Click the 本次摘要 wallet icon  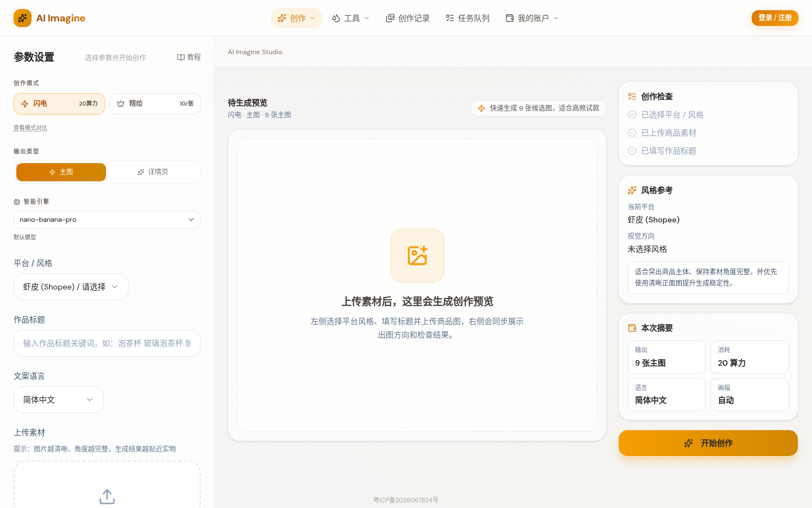(632, 328)
